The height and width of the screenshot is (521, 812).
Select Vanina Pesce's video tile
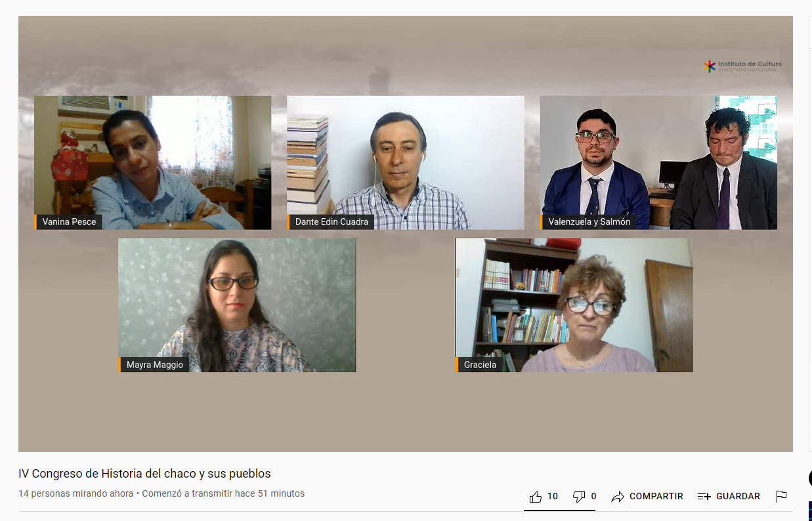pos(152,162)
